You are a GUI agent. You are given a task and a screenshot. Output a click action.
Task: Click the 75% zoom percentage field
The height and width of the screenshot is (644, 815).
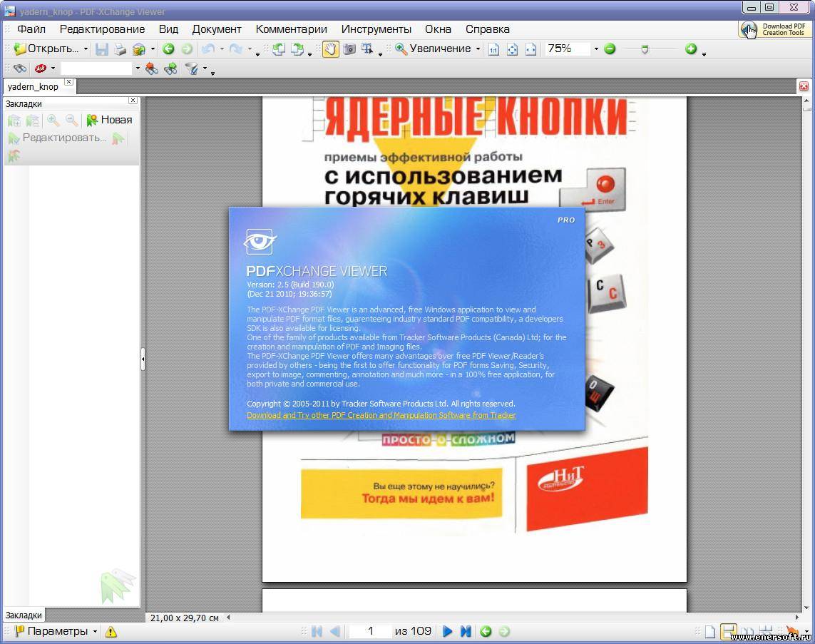point(567,49)
